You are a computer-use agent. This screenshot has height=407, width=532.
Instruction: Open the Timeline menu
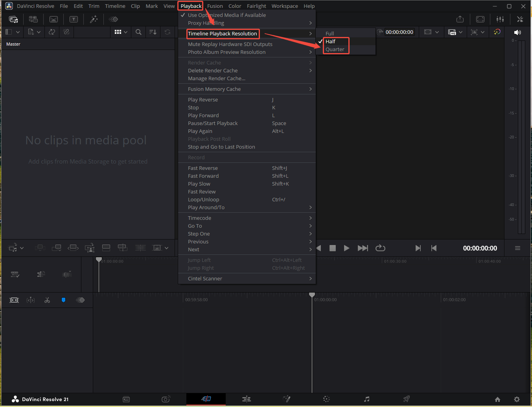tap(115, 6)
